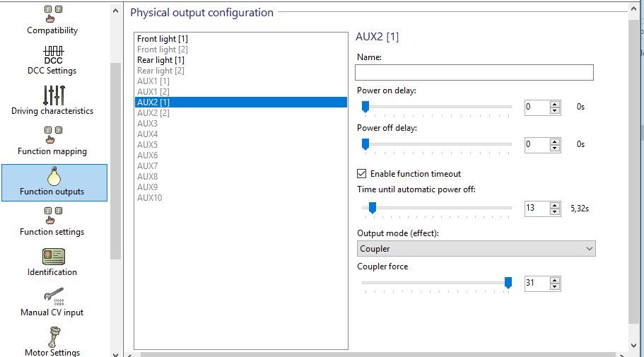The height and width of the screenshot is (357, 644).
Task: Open Manual CV input wrench icon
Action: point(54,296)
